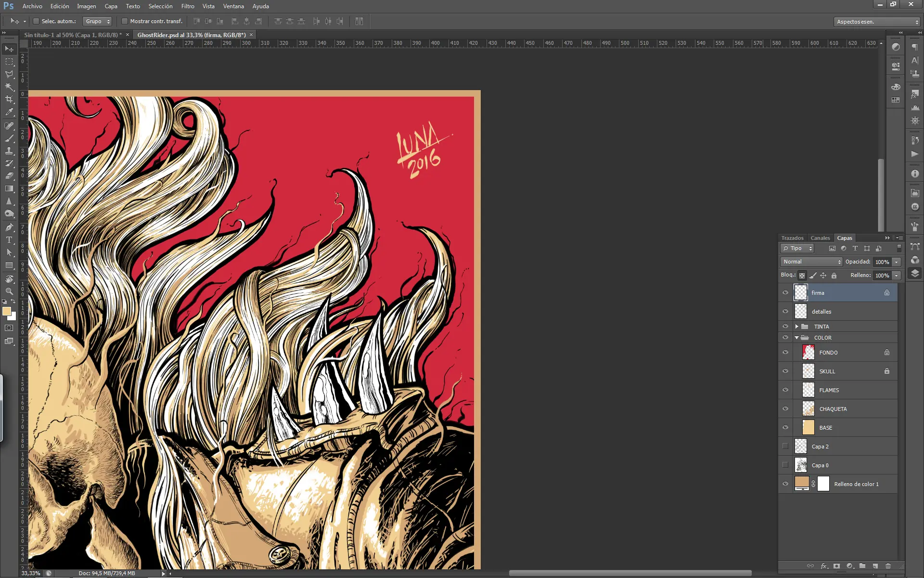Collapse the COLOR group
Image resolution: width=924 pixels, height=578 pixels.
point(797,338)
